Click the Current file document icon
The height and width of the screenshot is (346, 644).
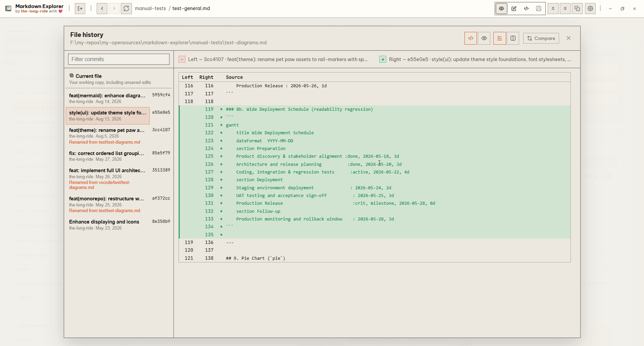[71, 76]
